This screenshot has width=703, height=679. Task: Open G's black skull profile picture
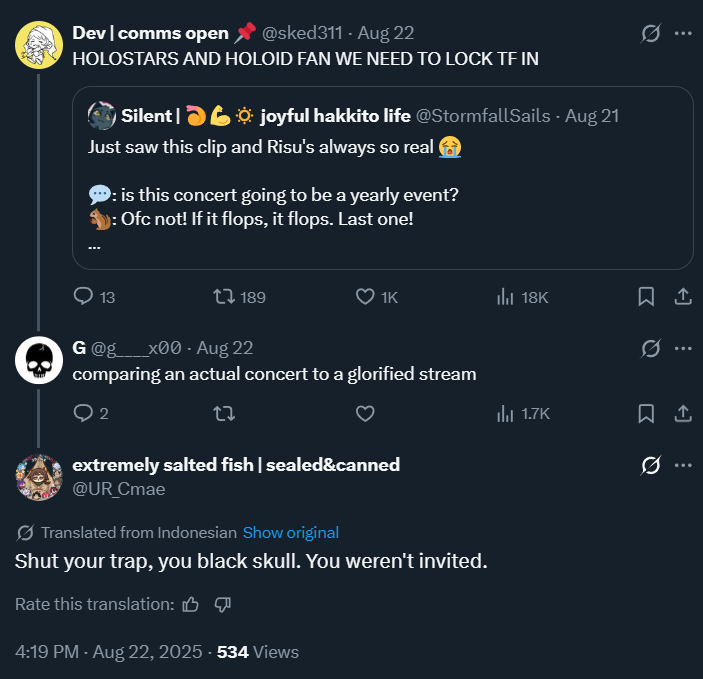[x=39, y=361]
